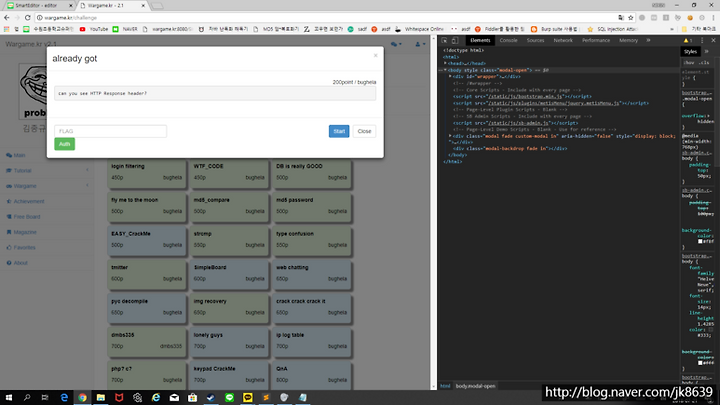
Task: Open About sidebar link
Action: (17, 263)
